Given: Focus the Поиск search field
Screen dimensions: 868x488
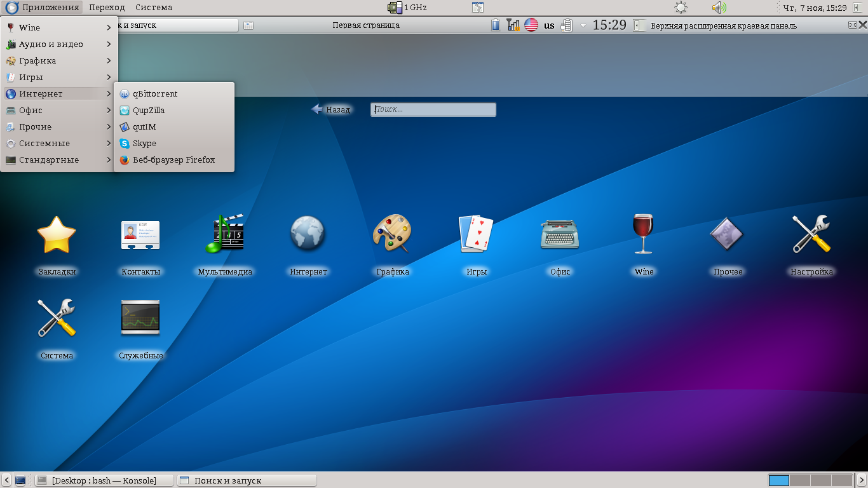Looking at the screenshot, I should click(433, 109).
